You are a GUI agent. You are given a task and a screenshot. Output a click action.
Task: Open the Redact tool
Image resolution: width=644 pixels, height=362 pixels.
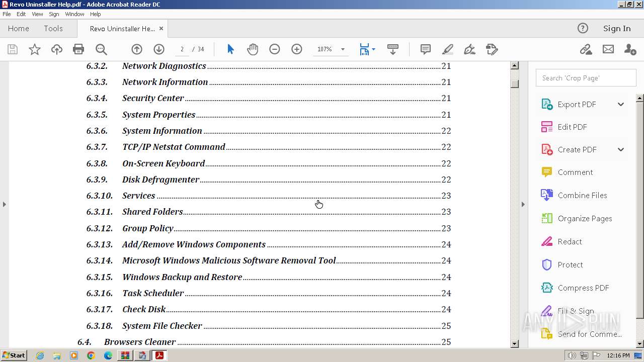pos(570,241)
